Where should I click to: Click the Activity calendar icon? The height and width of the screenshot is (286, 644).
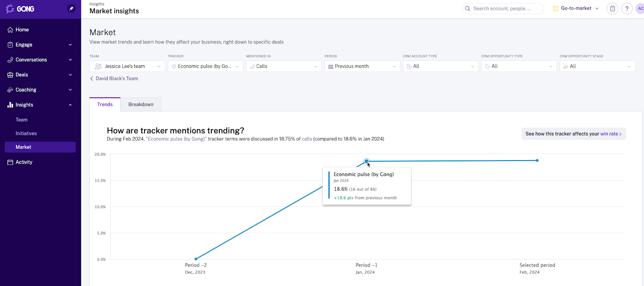point(10,162)
